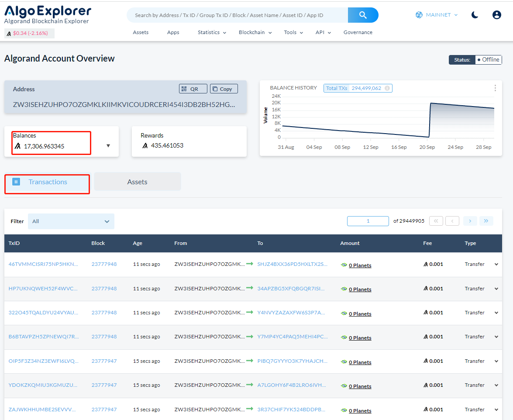Image resolution: width=513 pixels, height=420 pixels.
Task: Open transaction HP7UKNQWEH52F4WVC
Action: pos(43,289)
